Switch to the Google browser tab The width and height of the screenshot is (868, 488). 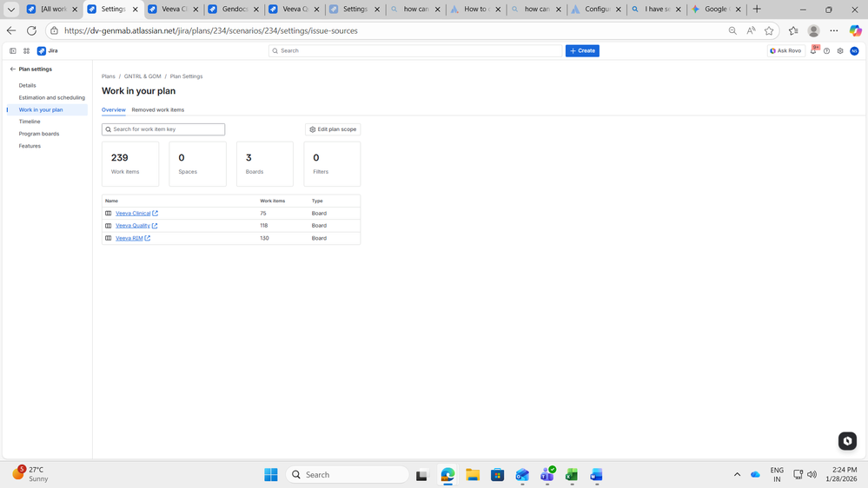pyautogui.click(x=717, y=10)
